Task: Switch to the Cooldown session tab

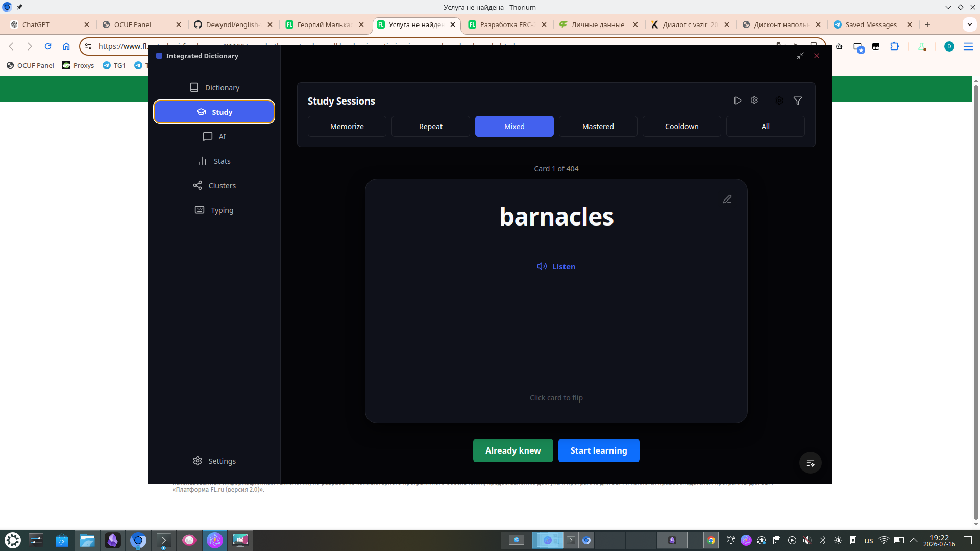Action: tap(682, 126)
